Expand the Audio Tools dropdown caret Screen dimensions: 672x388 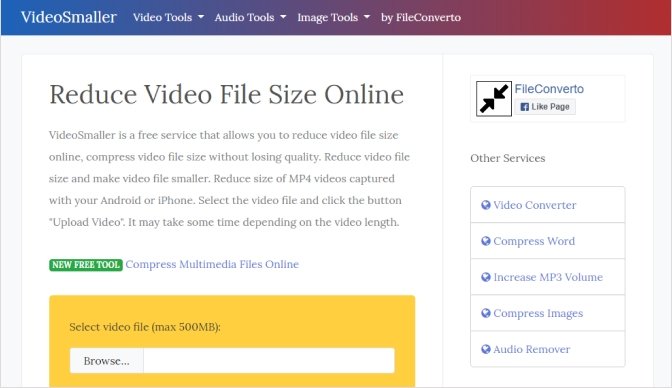point(283,17)
